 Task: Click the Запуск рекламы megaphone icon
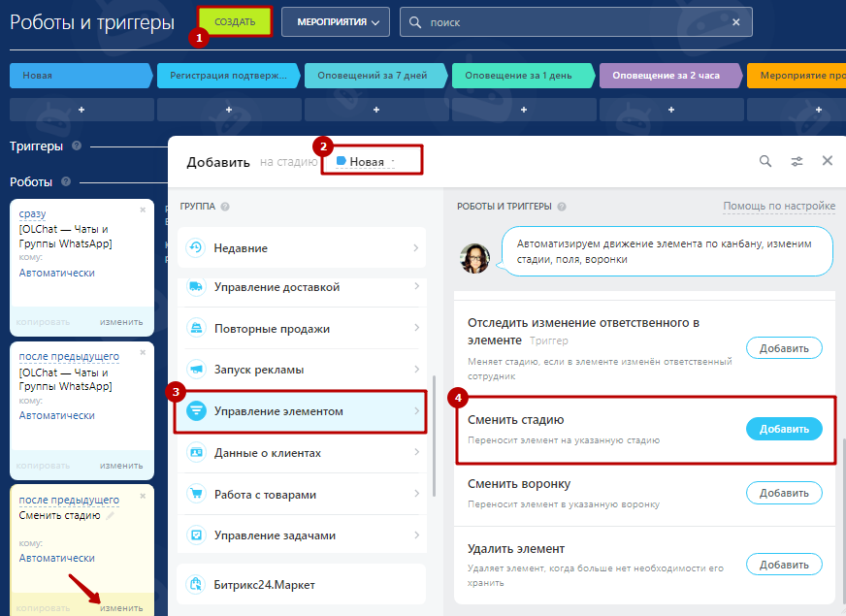tap(196, 370)
